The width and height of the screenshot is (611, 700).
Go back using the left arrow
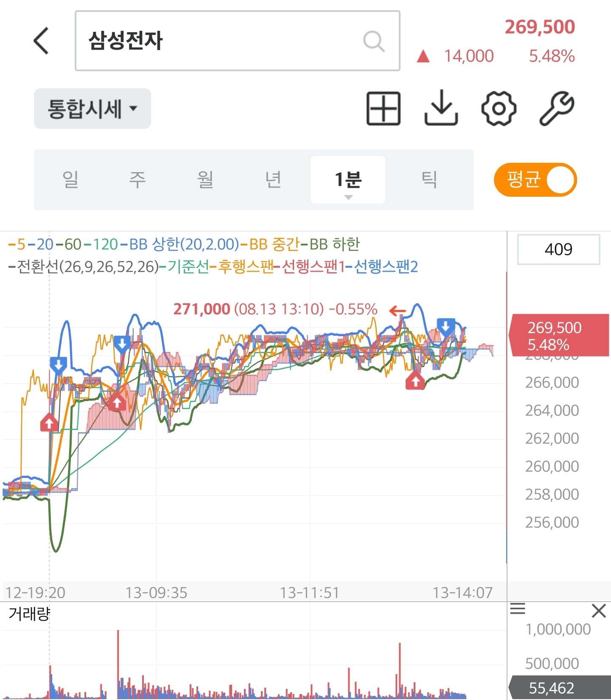point(41,41)
